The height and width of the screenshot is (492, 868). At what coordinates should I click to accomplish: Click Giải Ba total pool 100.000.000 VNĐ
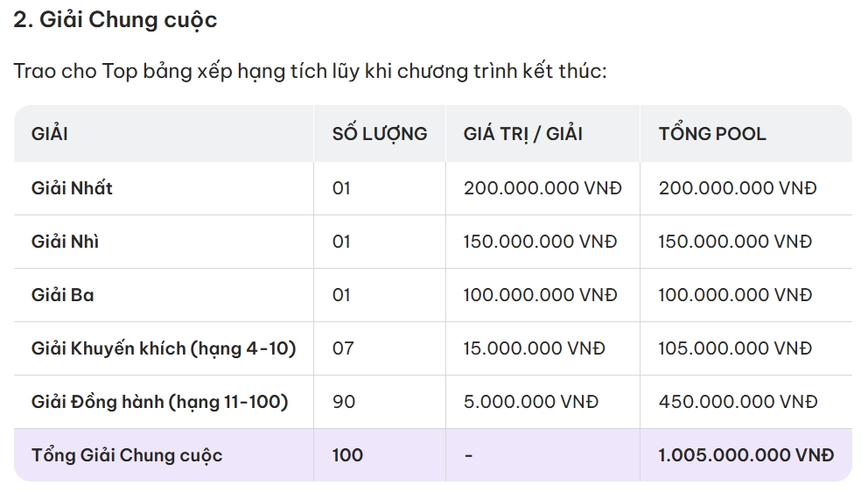[x=735, y=295]
